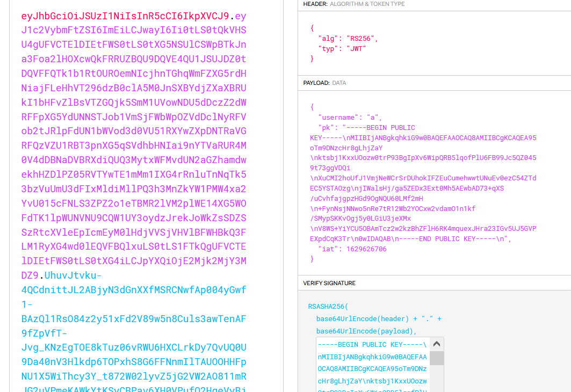
Task: Click the "username": "a" payload line
Action: 350,118
